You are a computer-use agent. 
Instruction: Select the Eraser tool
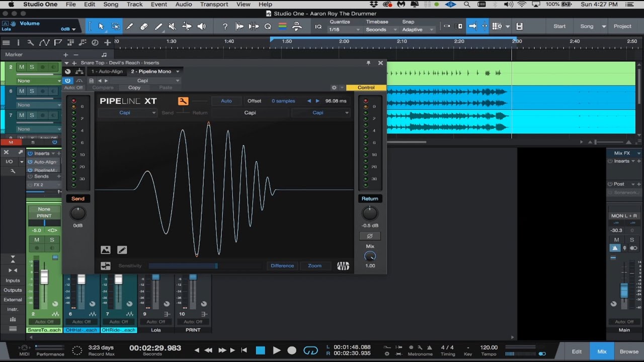[144, 26]
